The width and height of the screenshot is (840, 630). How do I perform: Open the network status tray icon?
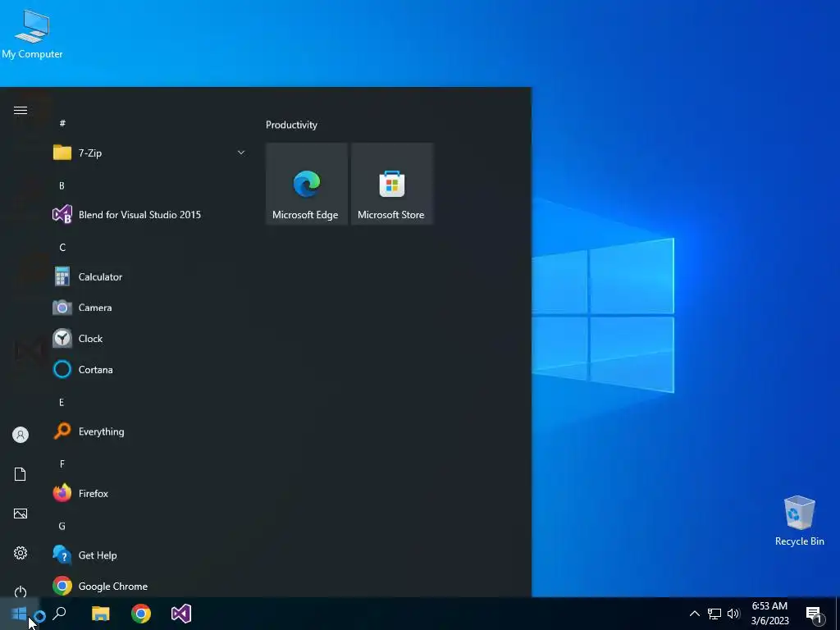(714, 614)
